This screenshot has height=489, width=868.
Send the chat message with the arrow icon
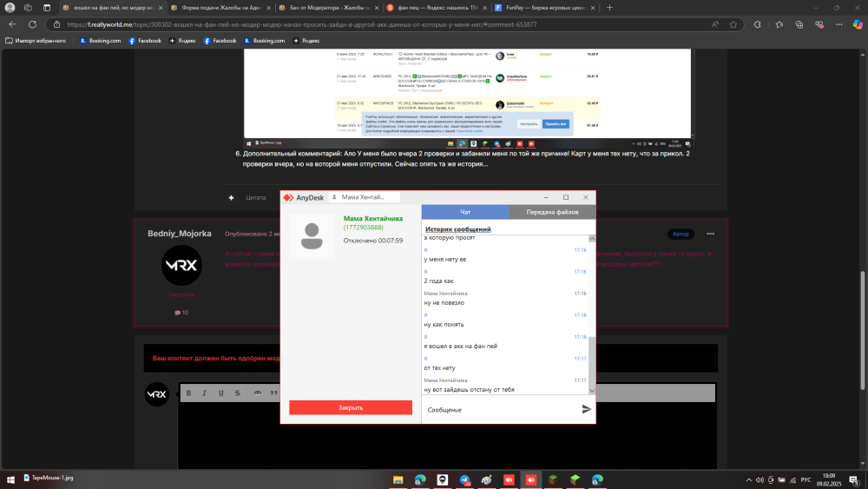[x=586, y=409]
